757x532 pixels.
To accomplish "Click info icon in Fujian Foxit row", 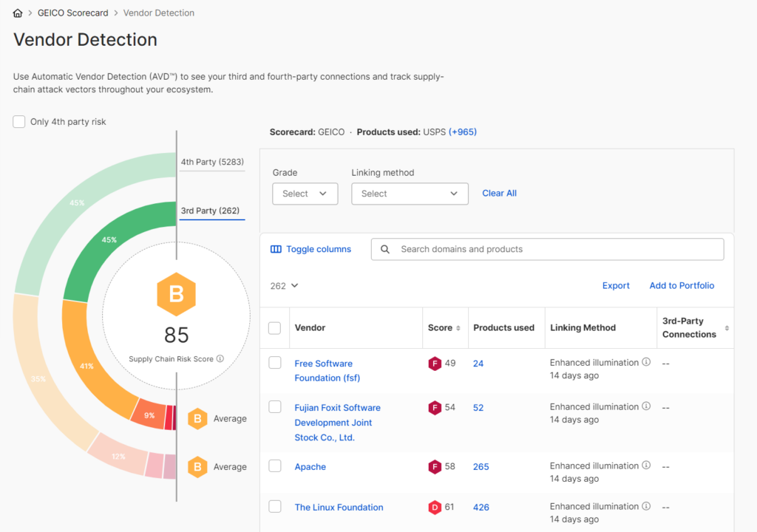I will 646,406.
